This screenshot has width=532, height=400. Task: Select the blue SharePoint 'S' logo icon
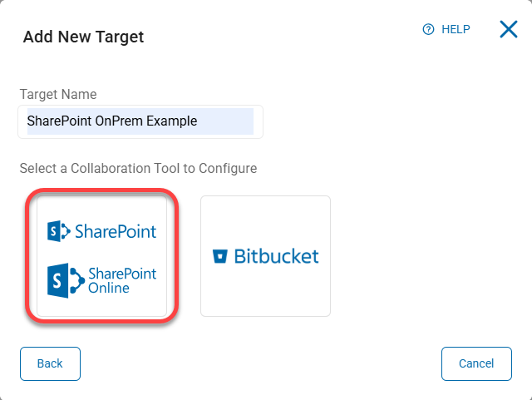pyautogui.click(x=58, y=231)
